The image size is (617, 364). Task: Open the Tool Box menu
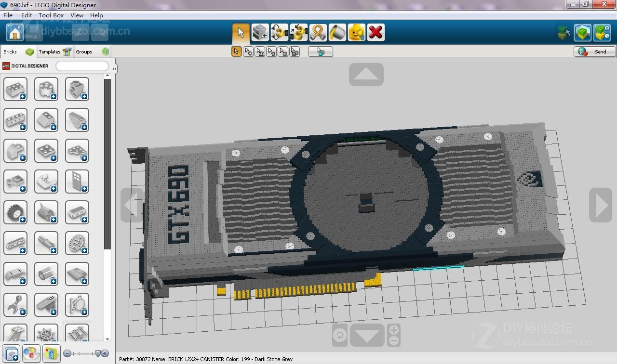51,15
